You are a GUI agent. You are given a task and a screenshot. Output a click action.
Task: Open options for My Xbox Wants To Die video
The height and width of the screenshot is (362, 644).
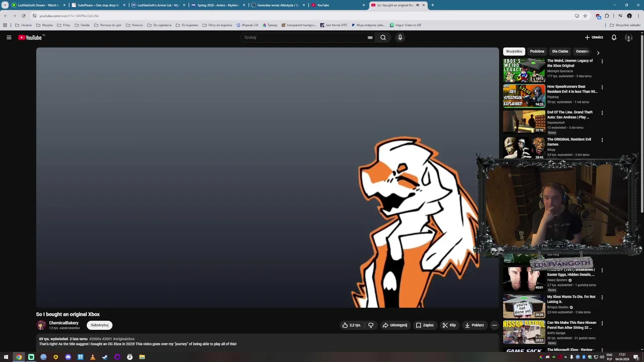coord(602,298)
